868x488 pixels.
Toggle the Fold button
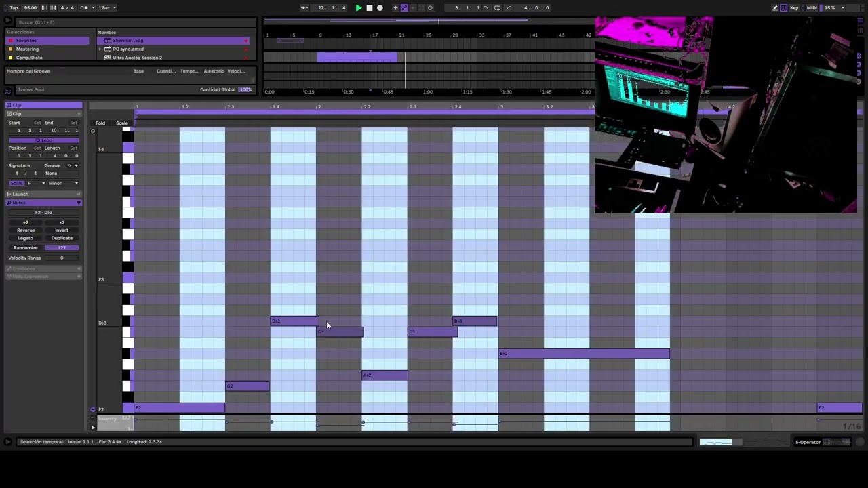click(100, 123)
